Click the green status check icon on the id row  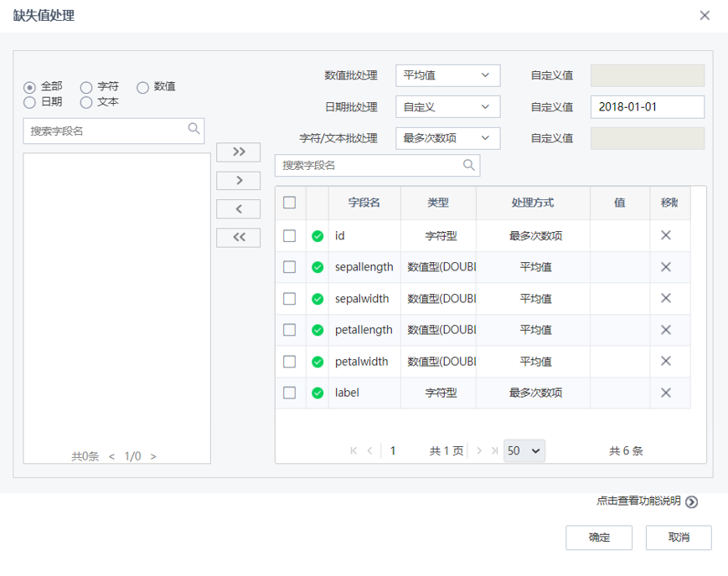(x=318, y=236)
